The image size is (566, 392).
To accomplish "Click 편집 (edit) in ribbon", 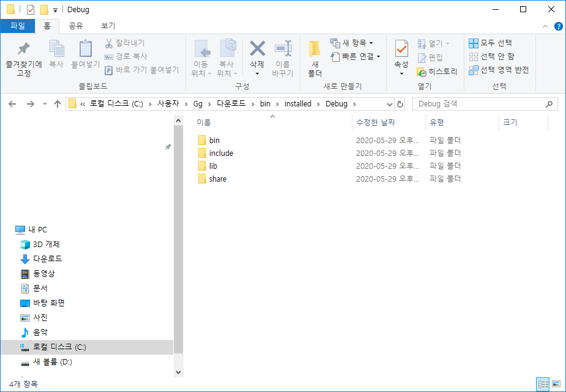I will pos(430,57).
